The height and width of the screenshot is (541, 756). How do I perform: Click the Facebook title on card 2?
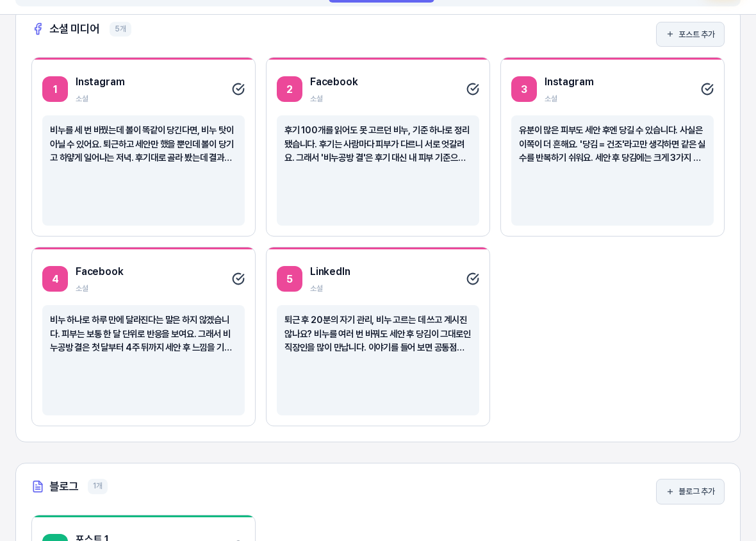334,82
